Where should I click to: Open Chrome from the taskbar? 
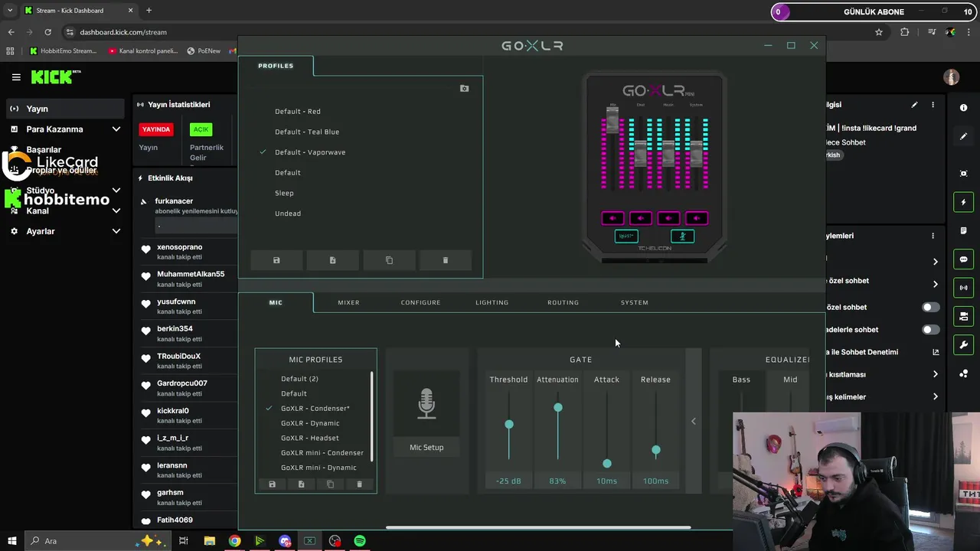pyautogui.click(x=234, y=541)
